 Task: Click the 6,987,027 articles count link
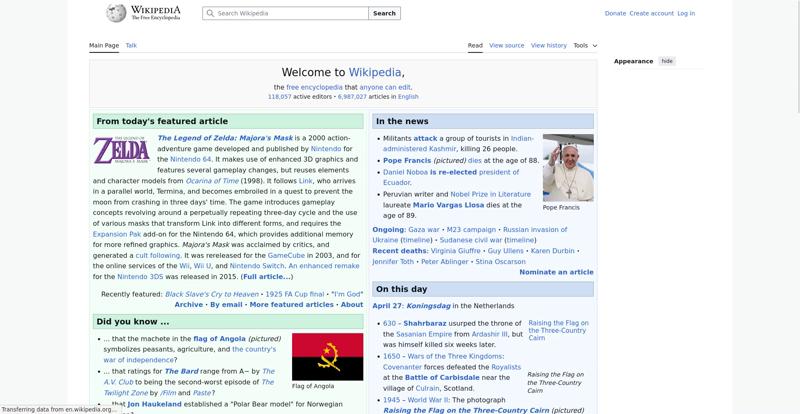[352, 96]
